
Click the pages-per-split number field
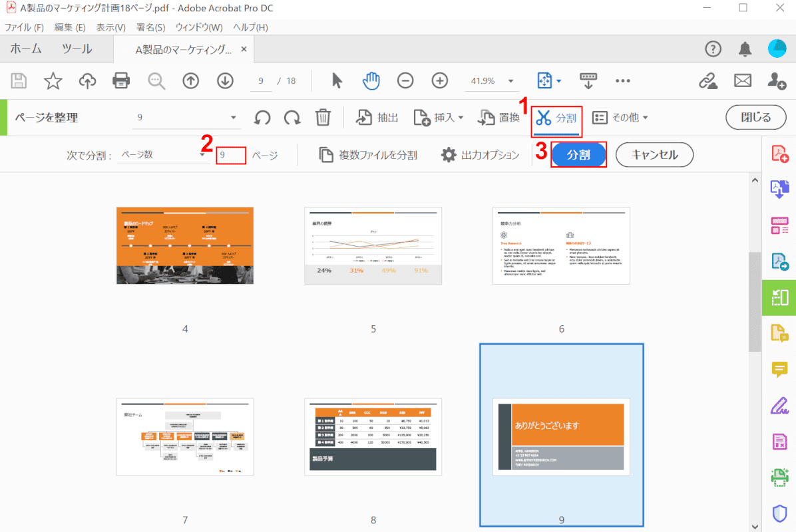231,155
